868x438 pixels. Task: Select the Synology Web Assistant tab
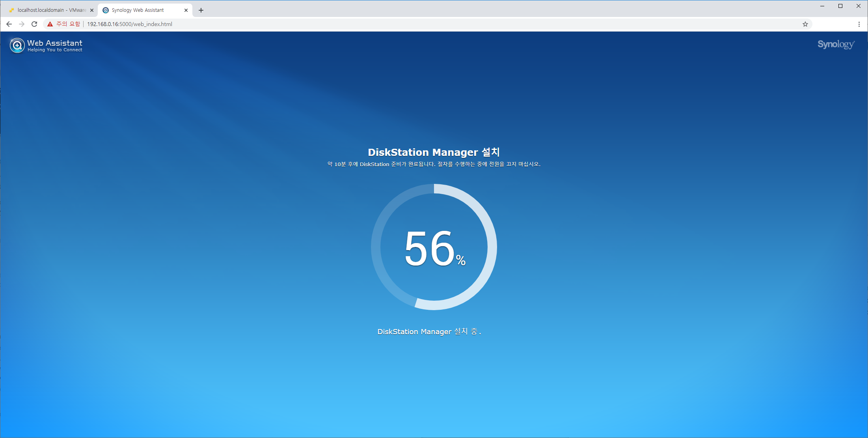point(138,10)
